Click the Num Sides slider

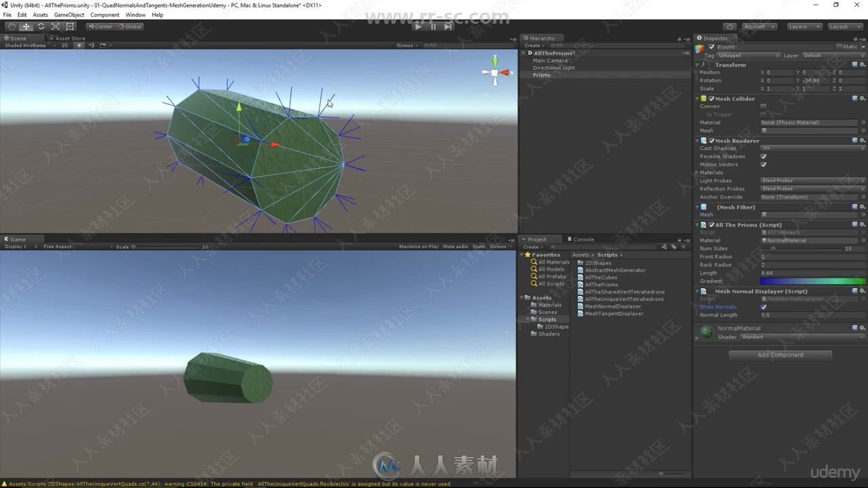click(x=799, y=249)
